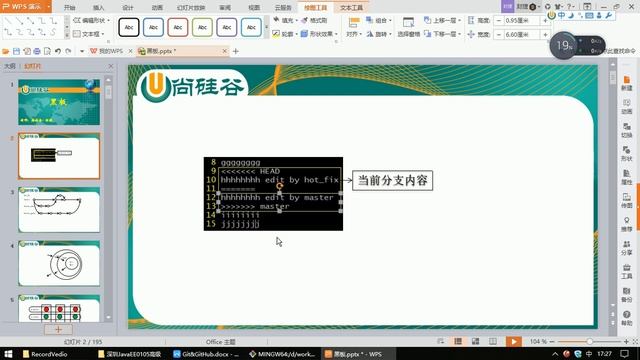
Task: Switch to the 大纲 outline pane tab
Action: 10,66
